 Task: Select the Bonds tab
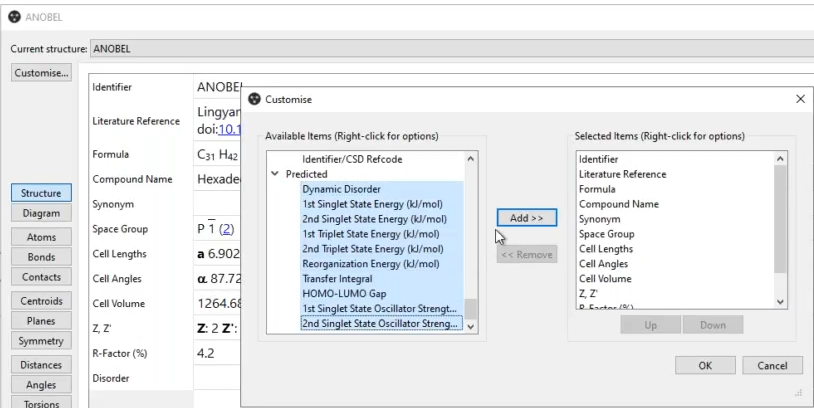41,257
